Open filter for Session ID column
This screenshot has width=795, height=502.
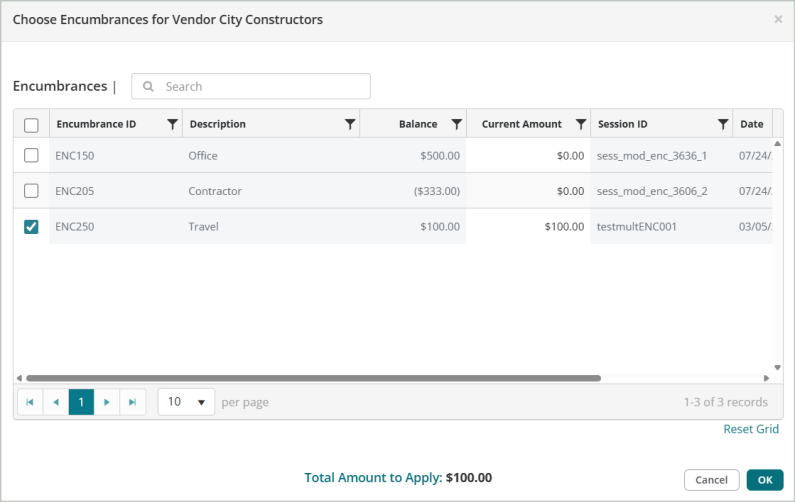click(x=722, y=125)
